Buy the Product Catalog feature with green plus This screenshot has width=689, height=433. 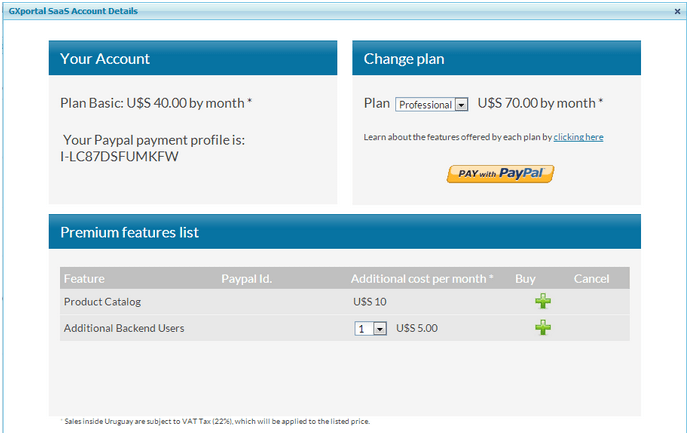(543, 301)
